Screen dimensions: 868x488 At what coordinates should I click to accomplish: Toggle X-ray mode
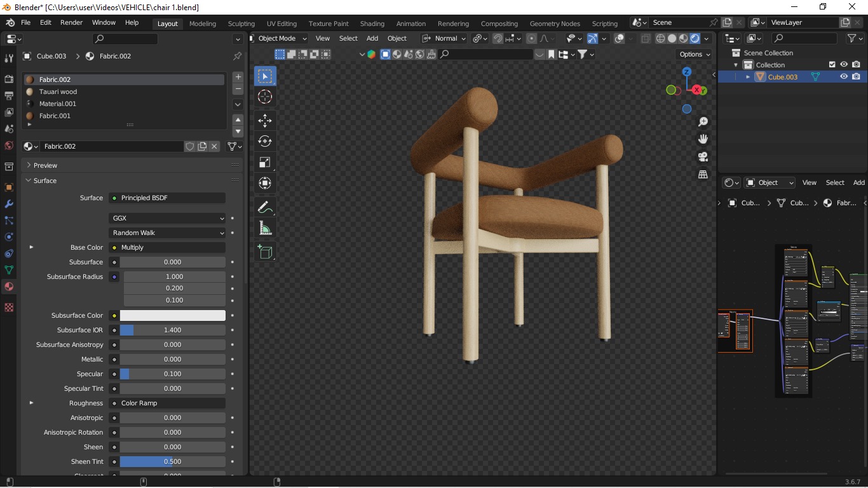click(646, 39)
